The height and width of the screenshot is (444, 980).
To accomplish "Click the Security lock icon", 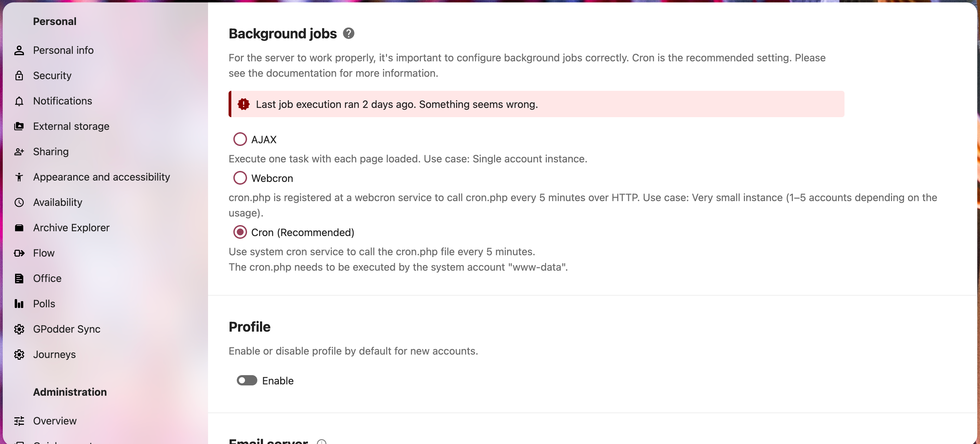I will [19, 75].
